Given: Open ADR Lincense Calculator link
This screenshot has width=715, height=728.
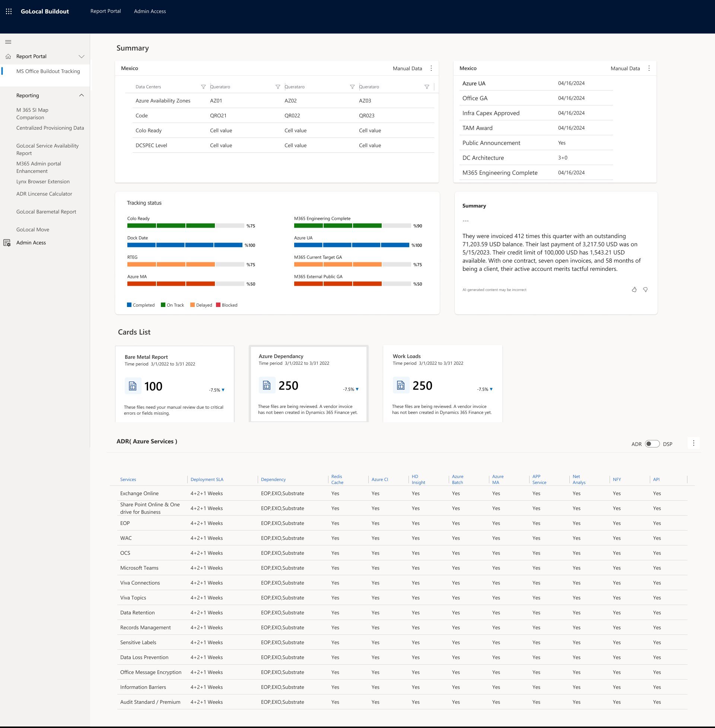Looking at the screenshot, I should point(44,194).
